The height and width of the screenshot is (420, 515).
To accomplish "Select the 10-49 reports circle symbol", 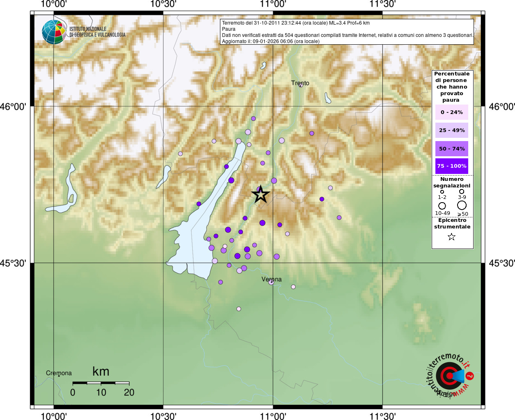I will pyautogui.click(x=442, y=205).
